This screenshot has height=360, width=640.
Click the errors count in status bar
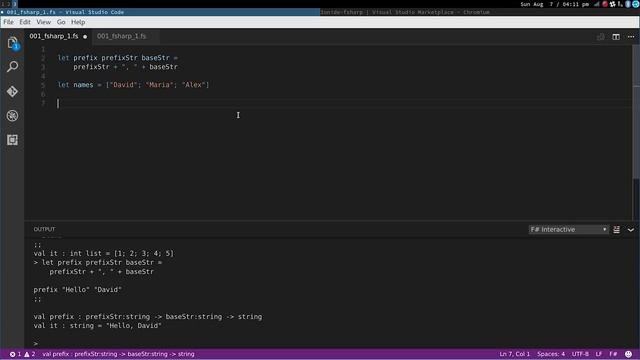click(x=16, y=354)
